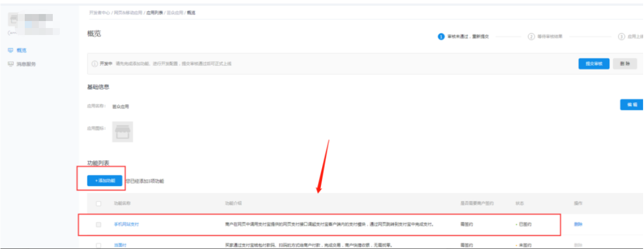Click the 消息服务 icon in sidebar
The height and width of the screenshot is (249, 644).
coord(10,64)
